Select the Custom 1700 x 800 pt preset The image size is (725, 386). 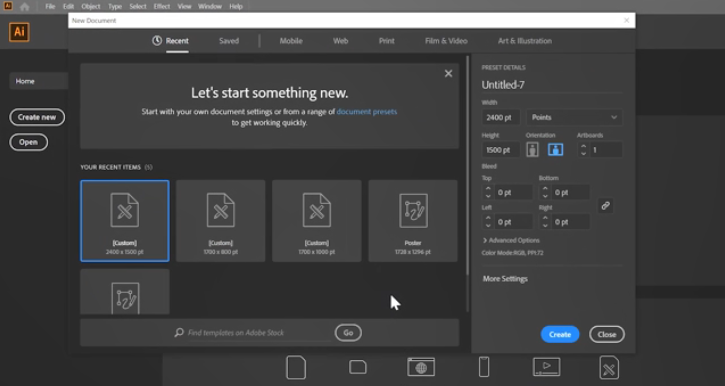point(221,221)
